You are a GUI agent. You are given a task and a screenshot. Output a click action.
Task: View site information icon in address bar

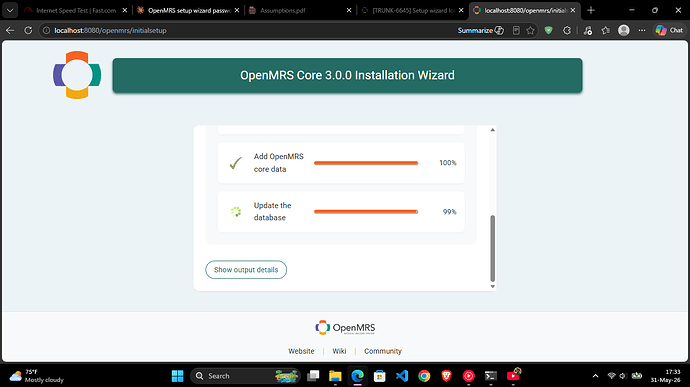(x=46, y=30)
